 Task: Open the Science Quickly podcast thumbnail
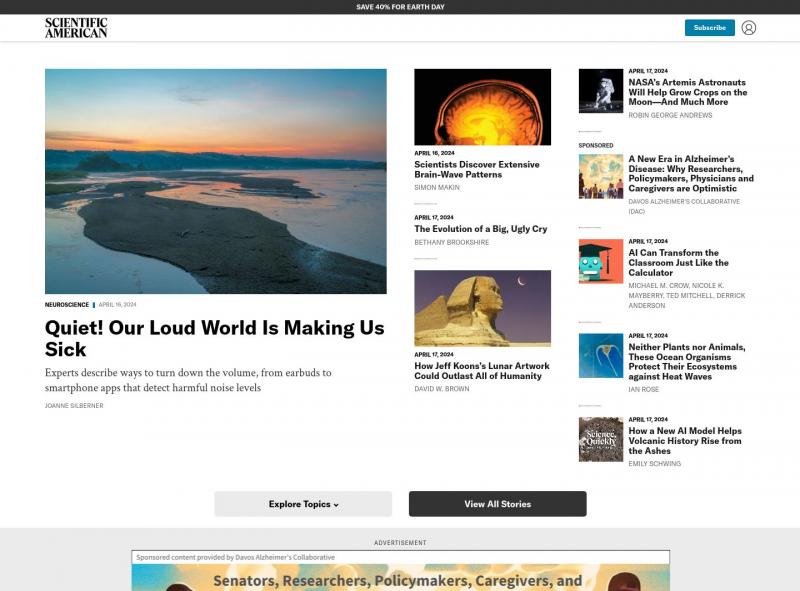(x=601, y=439)
